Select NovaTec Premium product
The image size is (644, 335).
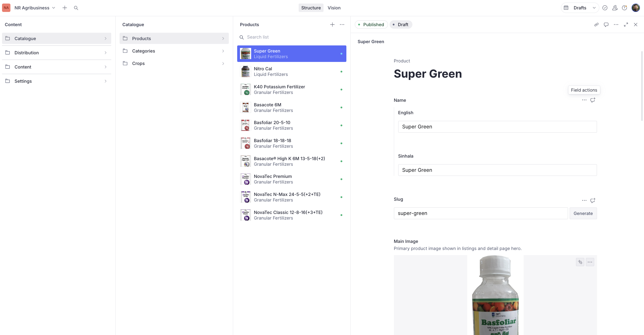(292, 179)
